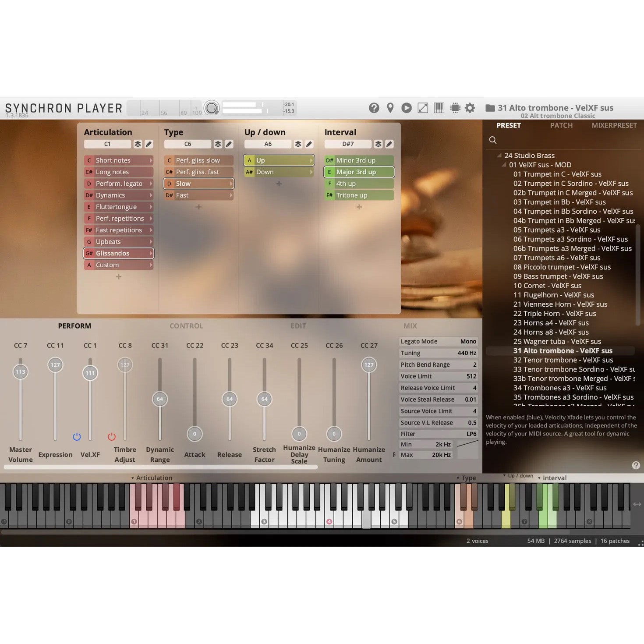The width and height of the screenshot is (644, 644).
Task: Click the location pin icon in toolbar
Action: pos(390,108)
